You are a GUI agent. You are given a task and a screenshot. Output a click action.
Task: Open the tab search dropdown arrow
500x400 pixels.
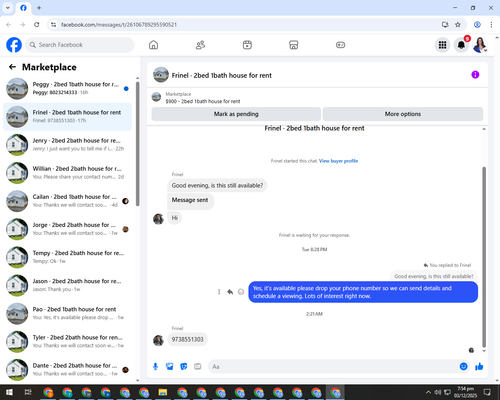point(8,8)
